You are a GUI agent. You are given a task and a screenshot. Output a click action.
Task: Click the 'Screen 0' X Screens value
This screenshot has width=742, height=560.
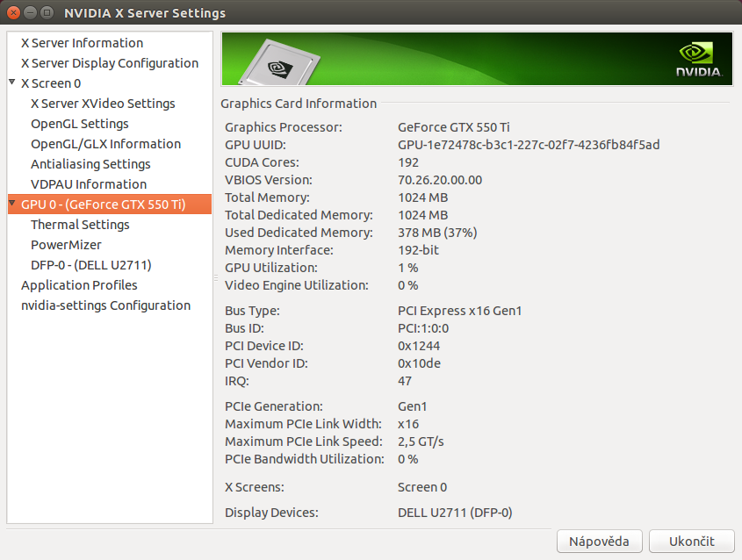coord(422,487)
